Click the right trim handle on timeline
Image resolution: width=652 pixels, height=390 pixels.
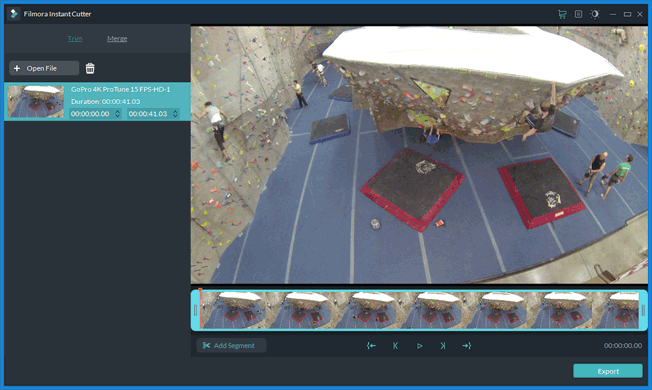643,310
